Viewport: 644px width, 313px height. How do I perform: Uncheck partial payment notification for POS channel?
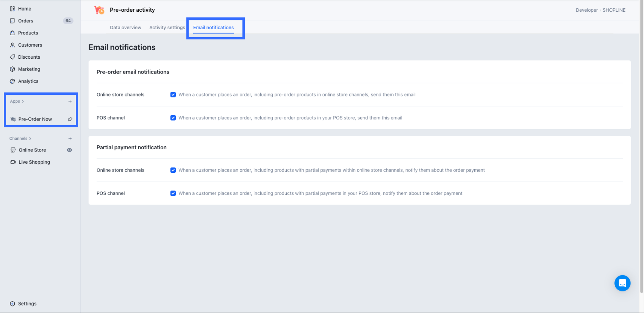(173, 193)
